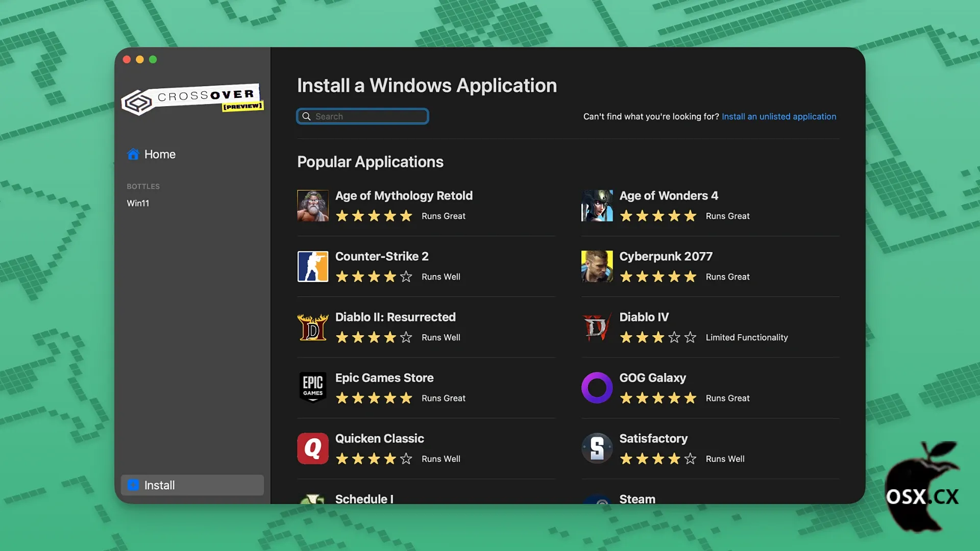Click the Diablo IV star rating

[658, 337]
